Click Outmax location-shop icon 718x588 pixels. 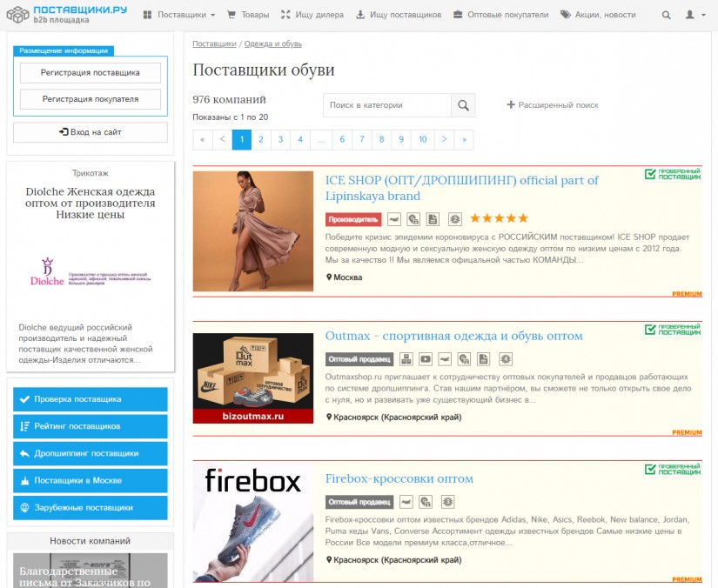(464, 359)
